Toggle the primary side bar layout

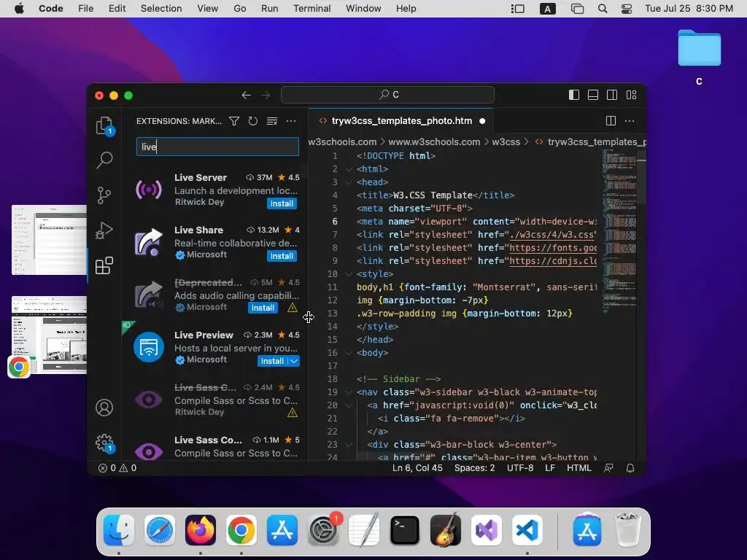coord(574,96)
